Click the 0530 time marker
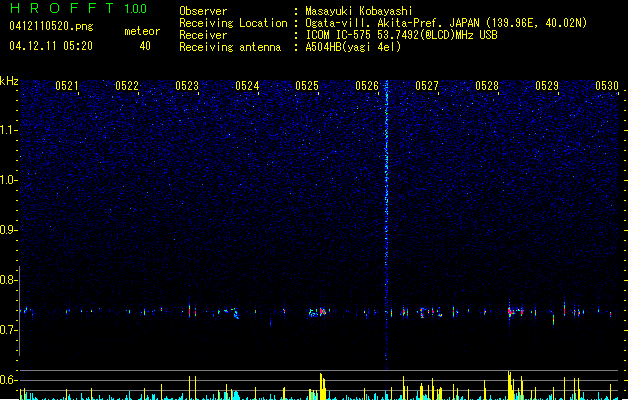This screenshot has height=400, width=629. click(x=607, y=86)
